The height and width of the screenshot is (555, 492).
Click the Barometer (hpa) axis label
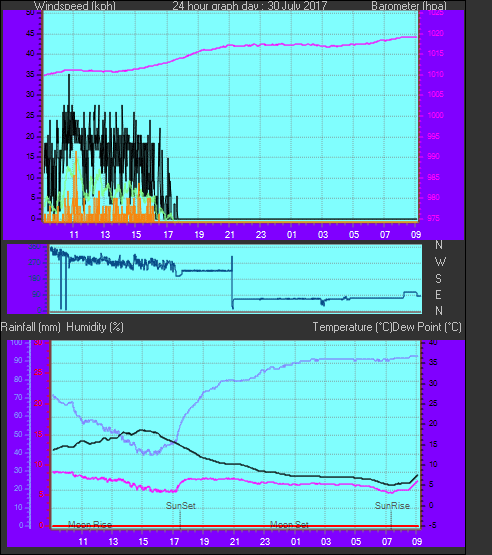409,5
